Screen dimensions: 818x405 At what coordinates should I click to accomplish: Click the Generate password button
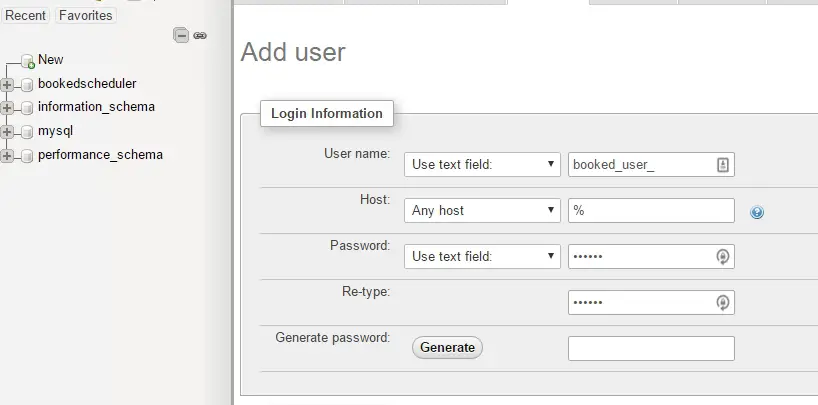(447, 348)
